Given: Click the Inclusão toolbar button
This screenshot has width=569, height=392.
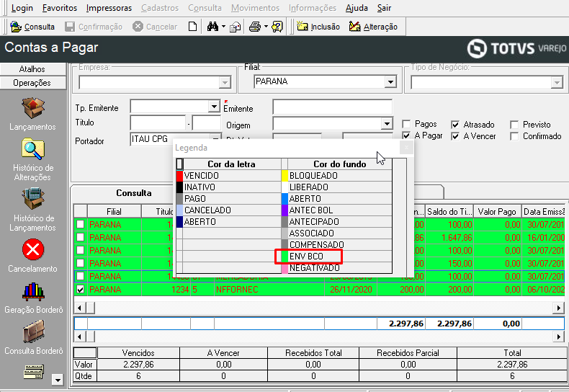Looking at the screenshot, I should (318, 27).
